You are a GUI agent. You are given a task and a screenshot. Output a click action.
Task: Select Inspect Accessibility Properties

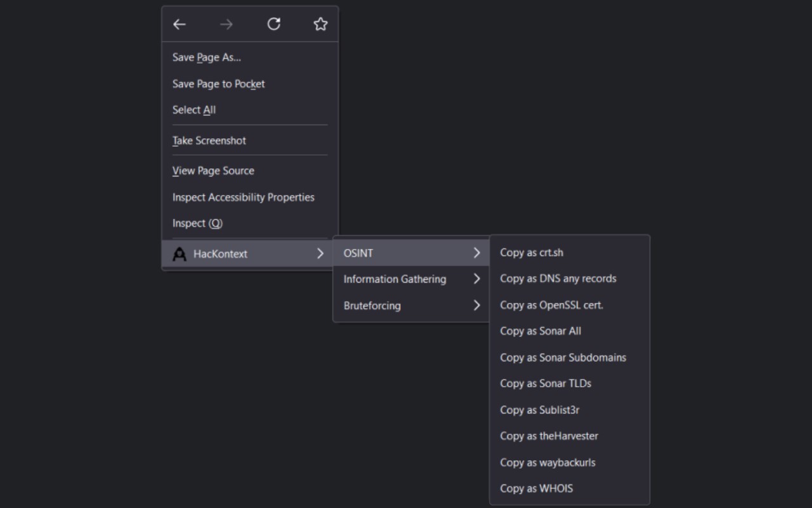pos(243,197)
